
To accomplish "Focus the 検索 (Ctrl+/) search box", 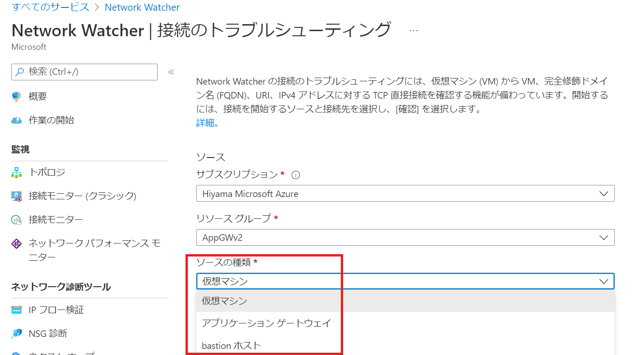I will pos(84,72).
